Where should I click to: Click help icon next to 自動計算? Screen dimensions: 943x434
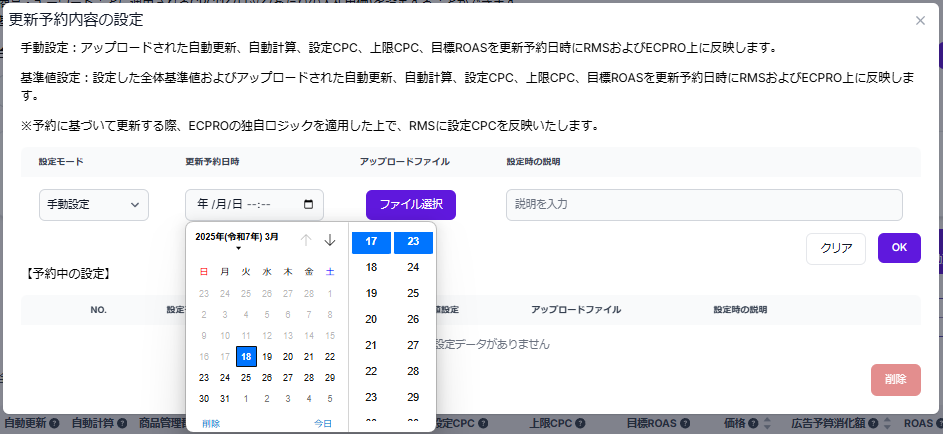(x=122, y=424)
